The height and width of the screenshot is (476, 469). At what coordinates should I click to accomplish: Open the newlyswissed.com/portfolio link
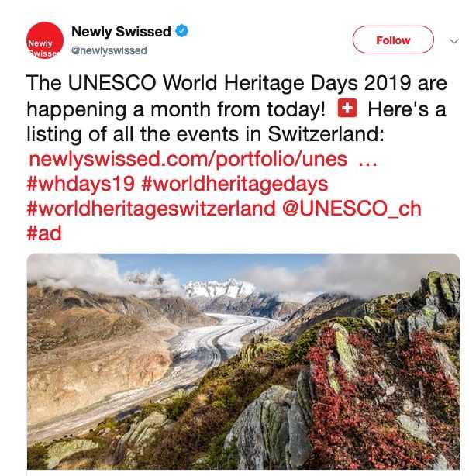[186, 160]
